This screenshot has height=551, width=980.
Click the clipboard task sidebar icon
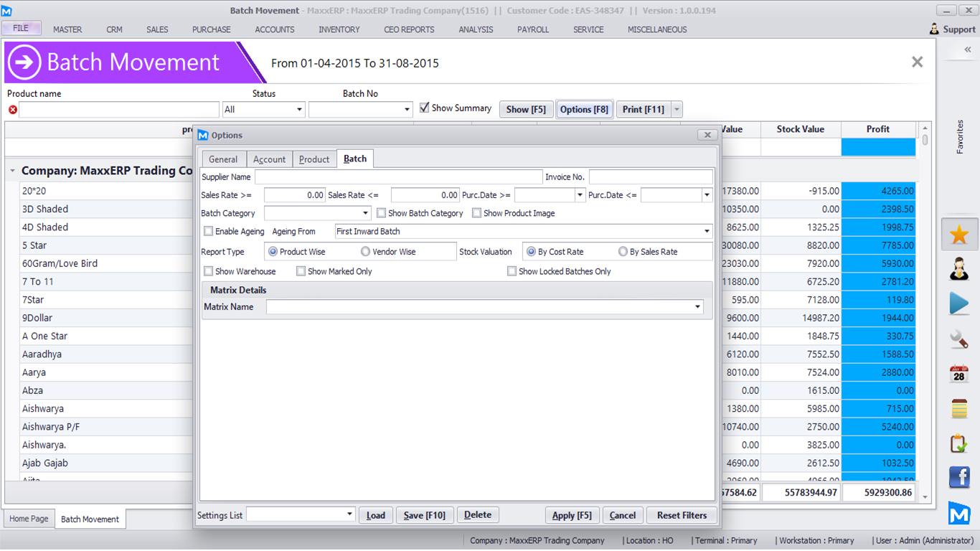[x=959, y=443]
